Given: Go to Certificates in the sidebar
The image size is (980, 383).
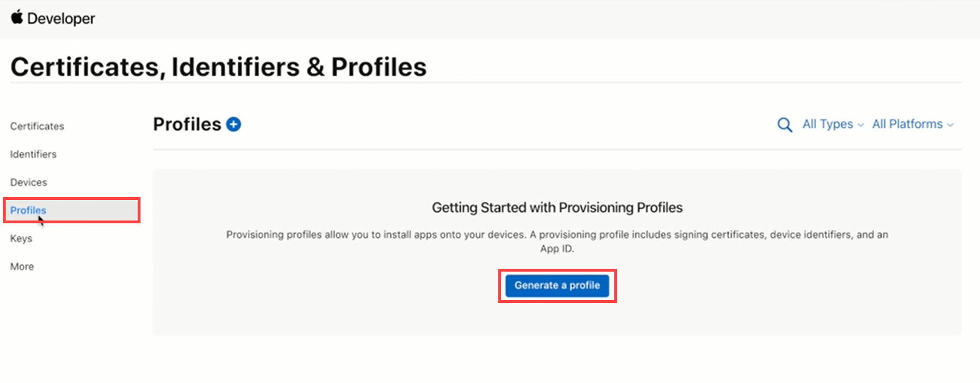Looking at the screenshot, I should tap(37, 126).
